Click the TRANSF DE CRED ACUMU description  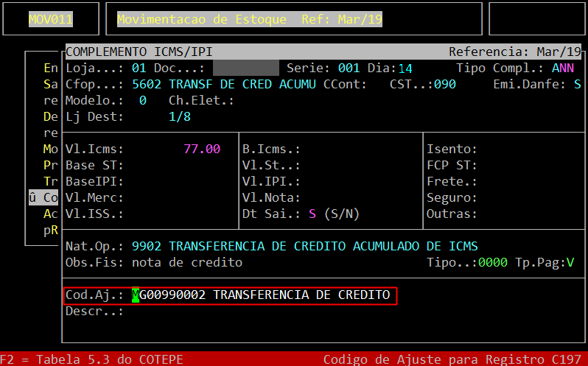click(x=242, y=84)
